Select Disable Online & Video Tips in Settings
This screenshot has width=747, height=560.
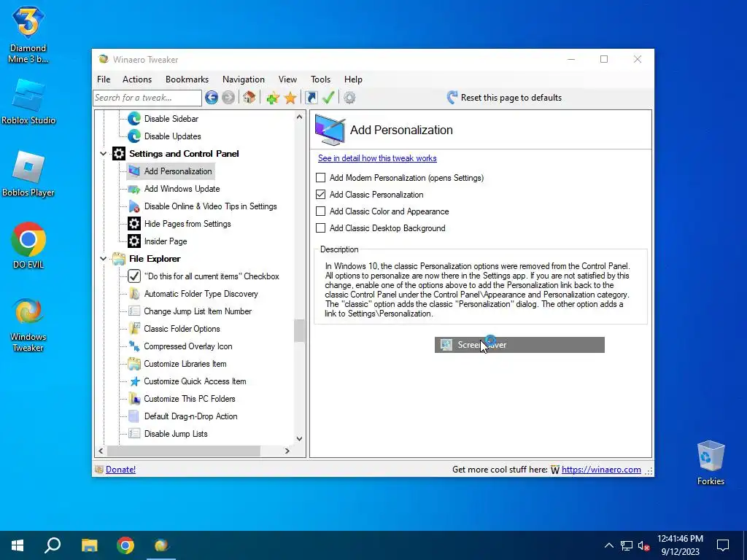[211, 206]
